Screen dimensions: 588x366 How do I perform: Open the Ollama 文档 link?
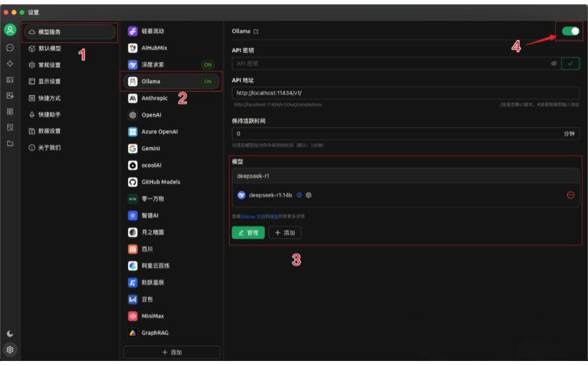coord(253,217)
